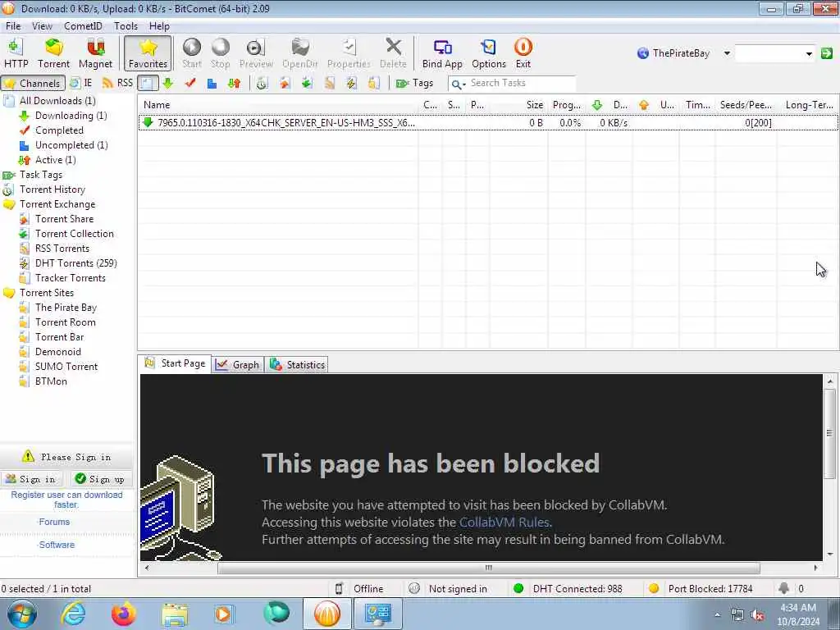Switch to the Statistics tab
This screenshot has height=630, width=840.
[298, 365]
